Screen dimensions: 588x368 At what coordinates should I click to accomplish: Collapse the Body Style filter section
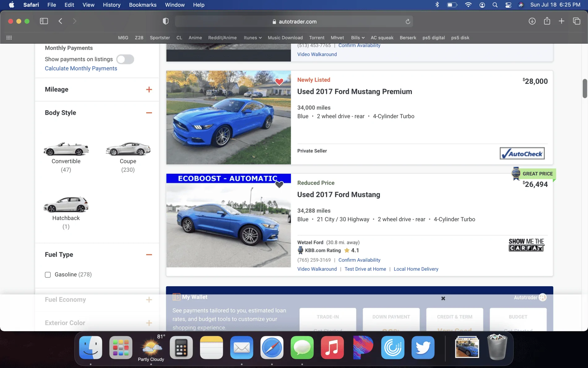(x=149, y=113)
